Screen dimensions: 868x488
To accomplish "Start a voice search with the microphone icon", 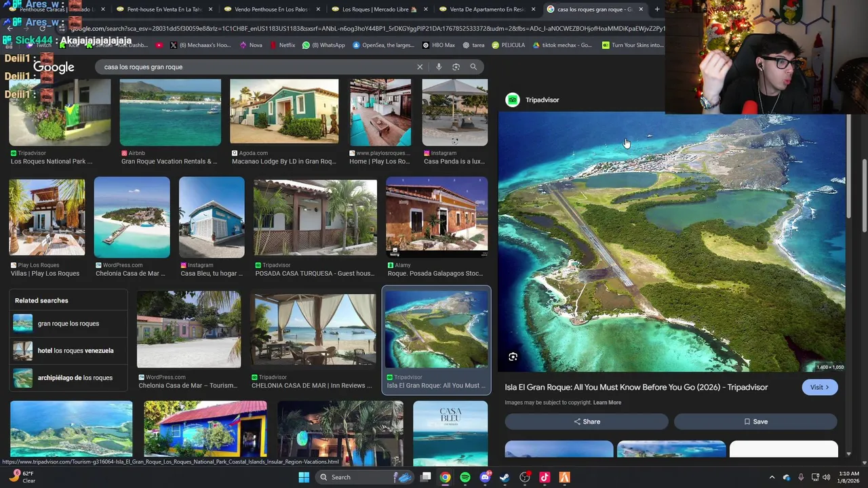I will [439, 67].
